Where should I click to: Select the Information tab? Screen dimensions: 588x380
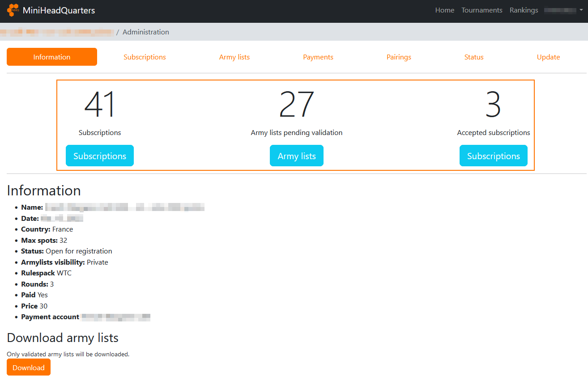[52, 57]
